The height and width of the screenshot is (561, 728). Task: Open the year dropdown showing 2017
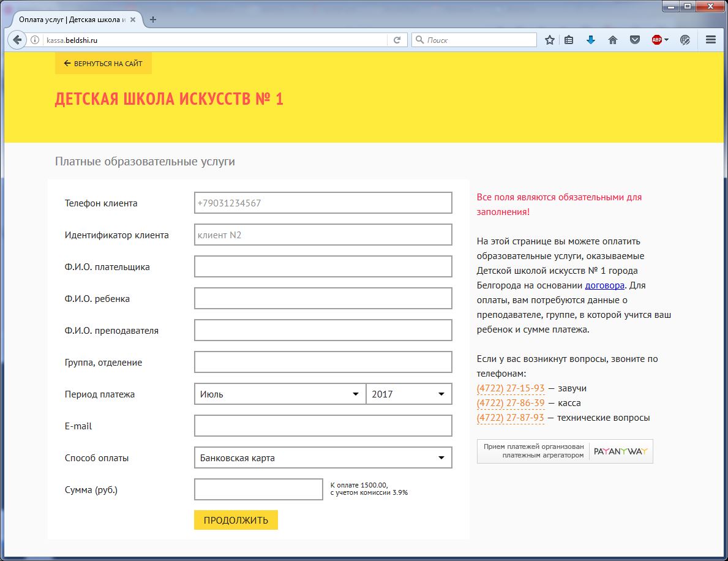(409, 394)
